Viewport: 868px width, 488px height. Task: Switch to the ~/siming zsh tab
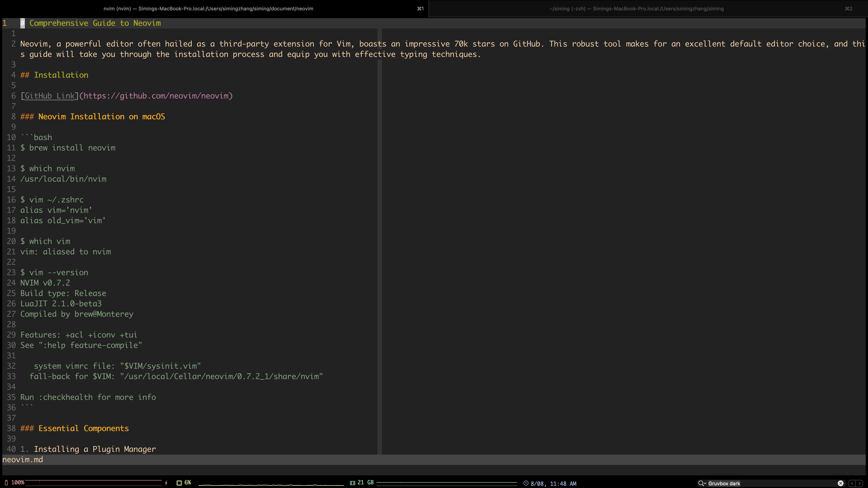tap(648, 8)
